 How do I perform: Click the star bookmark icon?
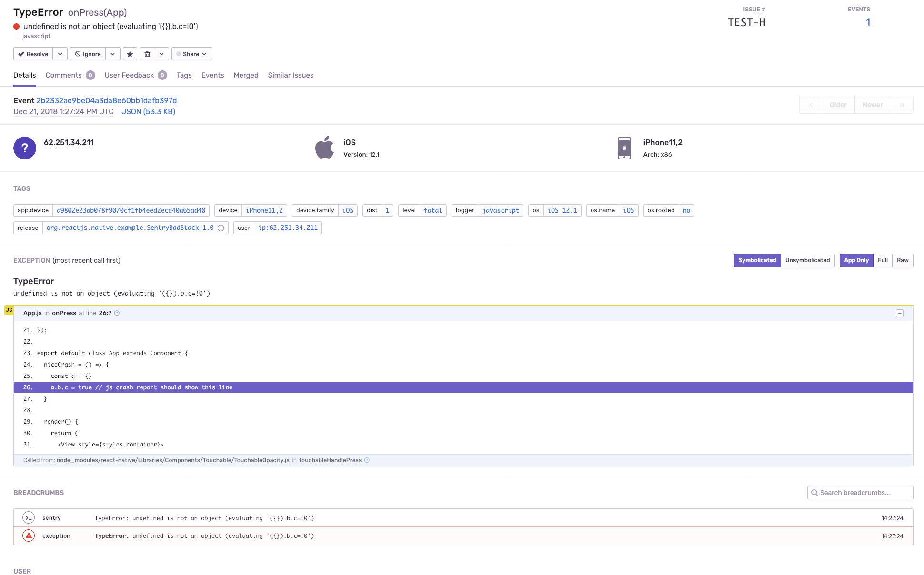tap(130, 54)
